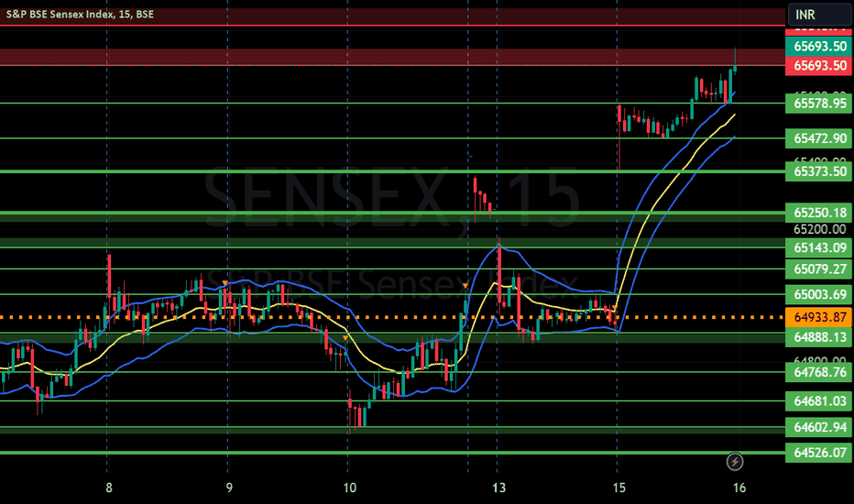
Task: Click the 65079.27 price level label
Action: pos(818,268)
